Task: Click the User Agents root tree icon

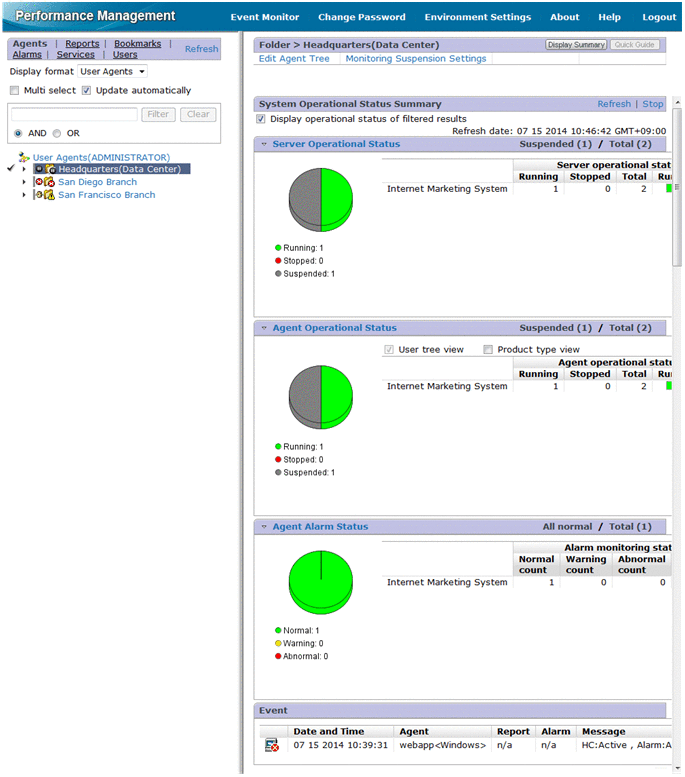Action: click(24, 158)
